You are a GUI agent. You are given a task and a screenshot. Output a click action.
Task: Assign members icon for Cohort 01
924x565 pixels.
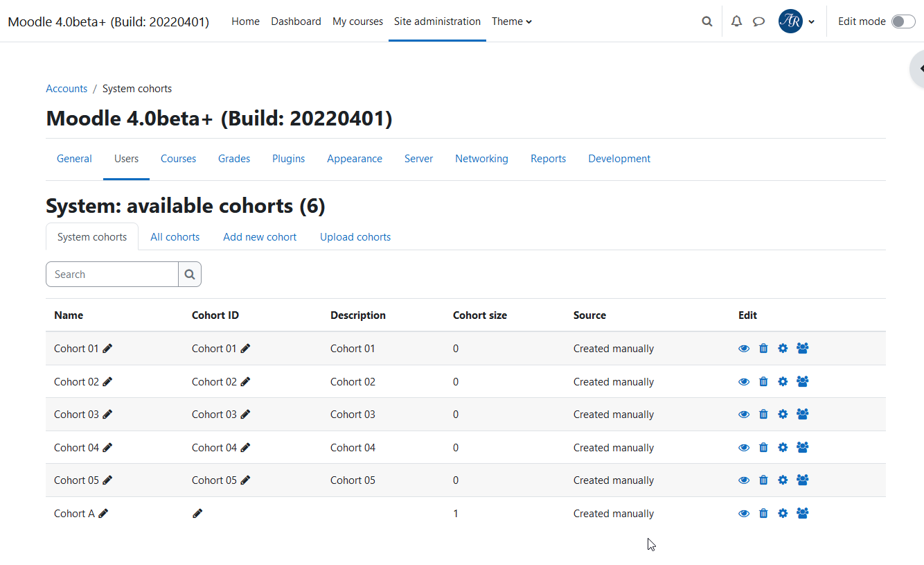pyautogui.click(x=803, y=349)
